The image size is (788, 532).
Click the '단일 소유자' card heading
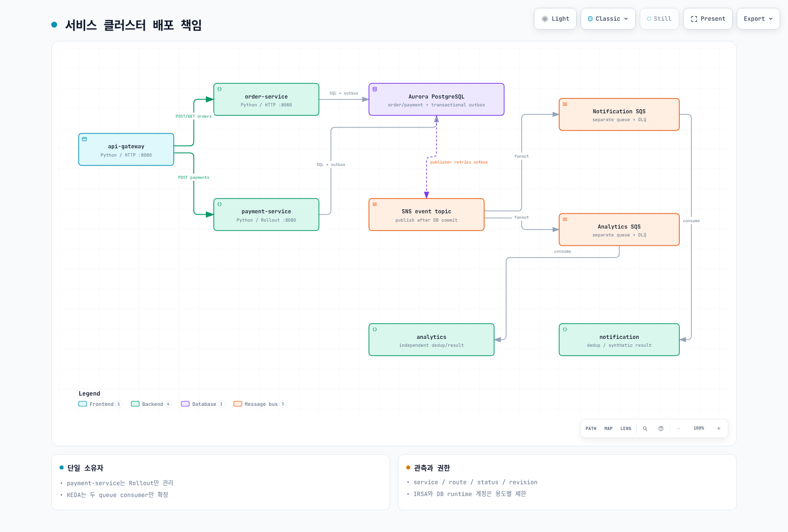click(x=85, y=468)
